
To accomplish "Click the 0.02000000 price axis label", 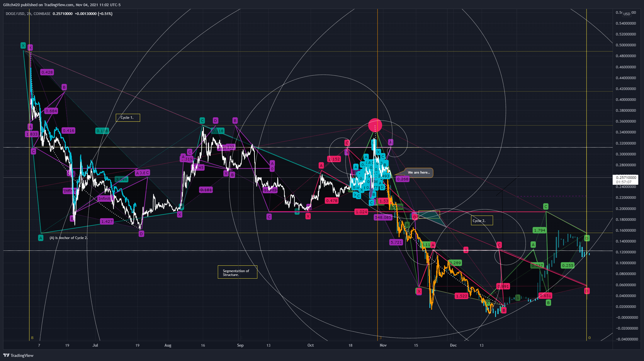I will 626,307.
